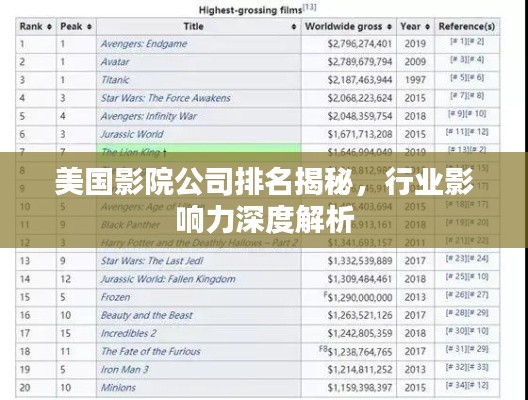
Task: Click reference [# 1] for Avengers: Endgame
Action: pos(459,42)
